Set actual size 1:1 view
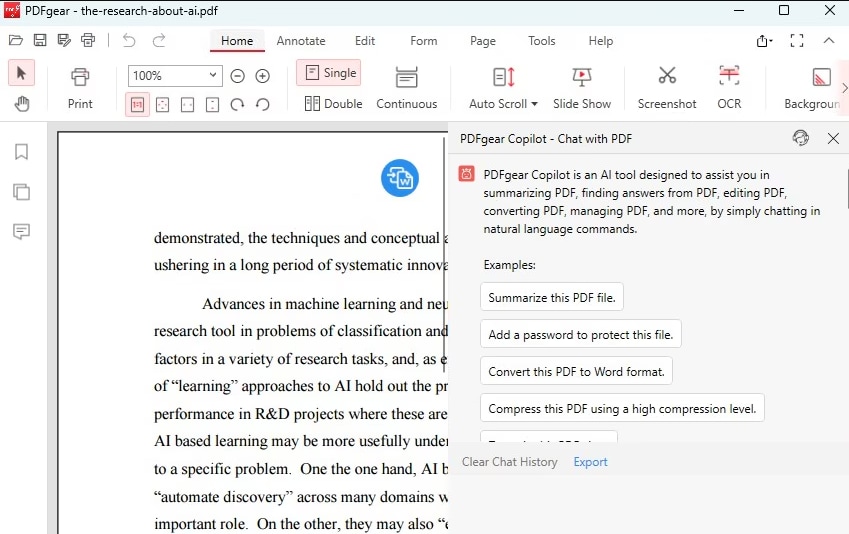This screenshot has height=534, width=849. [138, 105]
